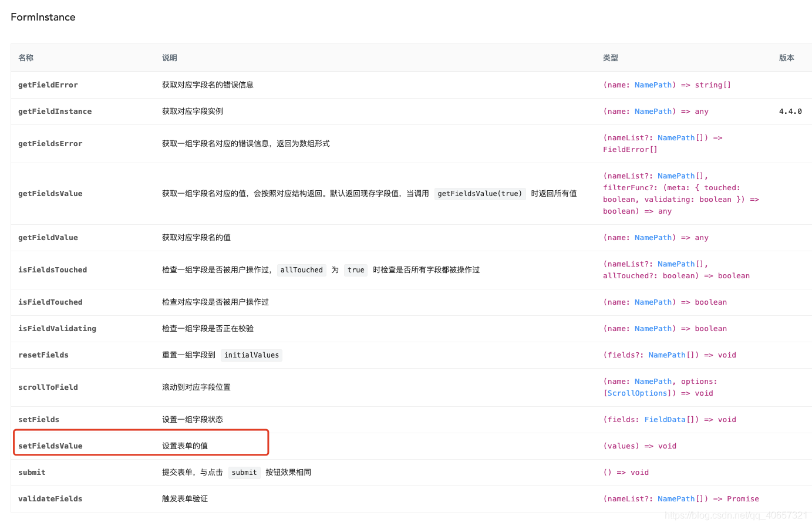Image resolution: width=812 pixels, height=526 pixels.
Task: Open NamePath link in getFieldsValue row
Action: coord(676,176)
